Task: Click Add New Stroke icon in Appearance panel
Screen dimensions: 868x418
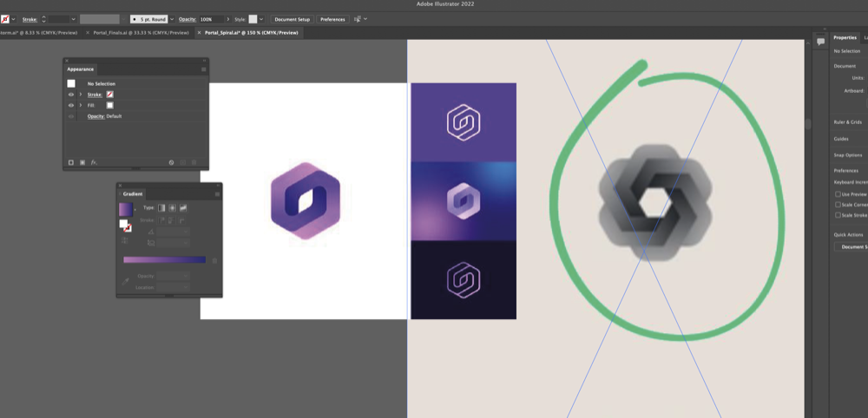Action: pyautogui.click(x=71, y=162)
